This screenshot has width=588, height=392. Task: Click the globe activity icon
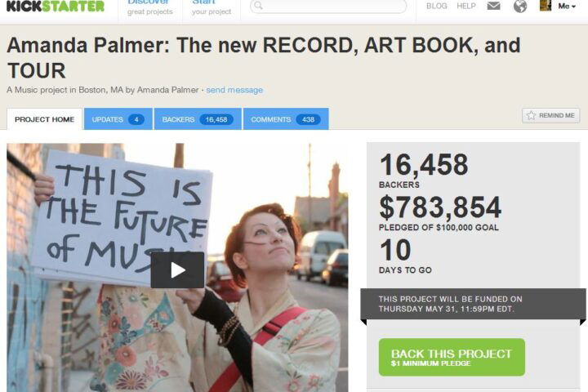520,6
